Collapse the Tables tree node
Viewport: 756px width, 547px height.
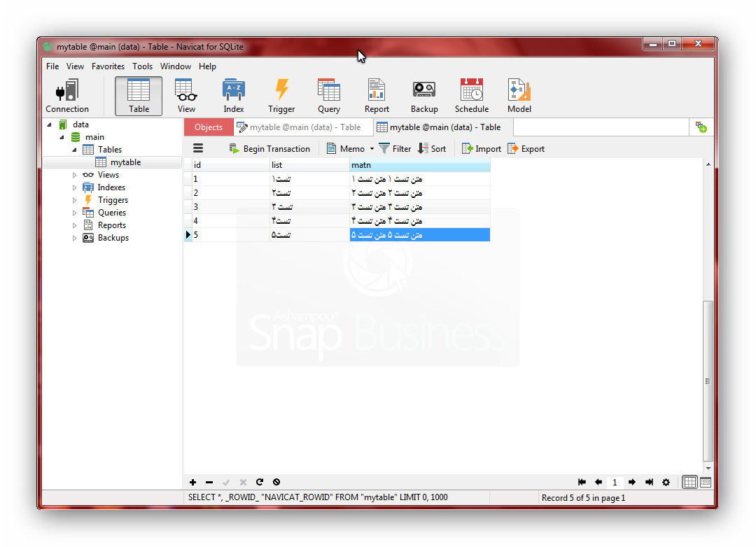click(x=75, y=150)
